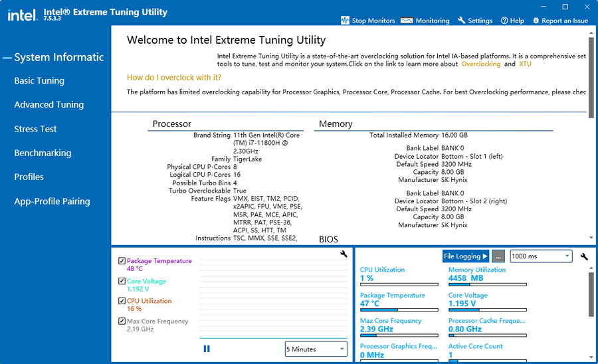This screenshot has height=364, width=598.
Task: Open monitor panel wrench settings icon
Action: pyautogui.click(x=584, y=256)
